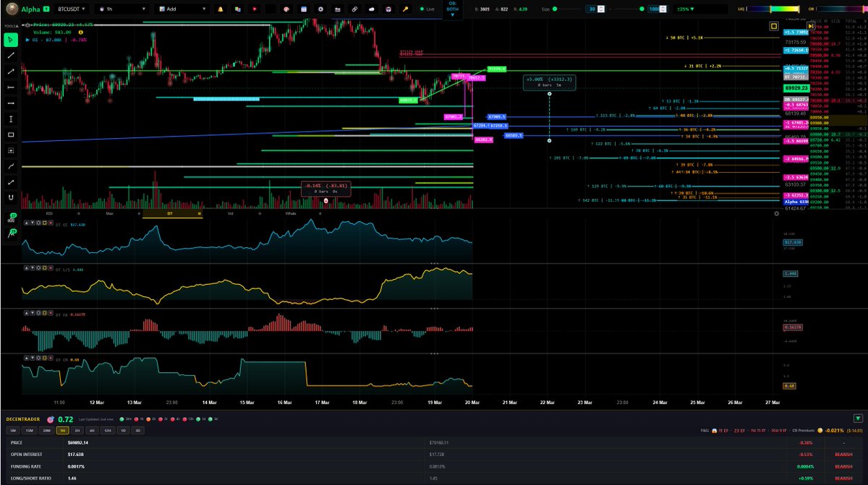Select the 2H timeframe button

pyautogui.click(x=77, y=430)
